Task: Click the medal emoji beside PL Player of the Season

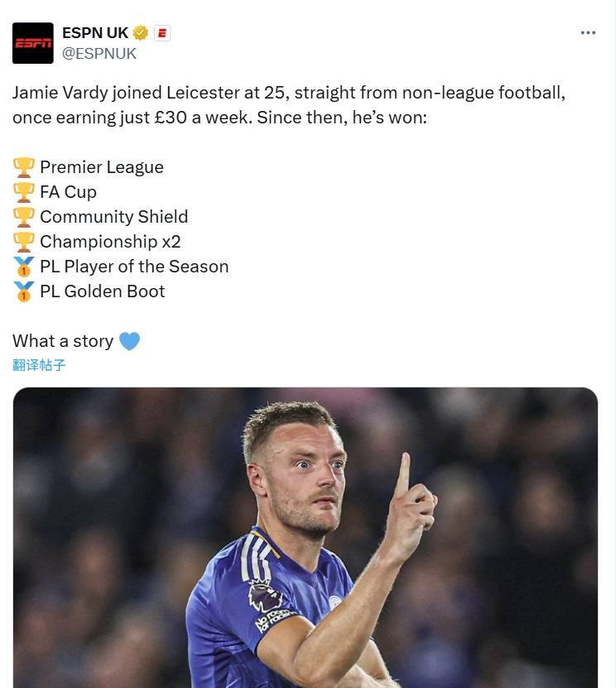Action: 21,266
